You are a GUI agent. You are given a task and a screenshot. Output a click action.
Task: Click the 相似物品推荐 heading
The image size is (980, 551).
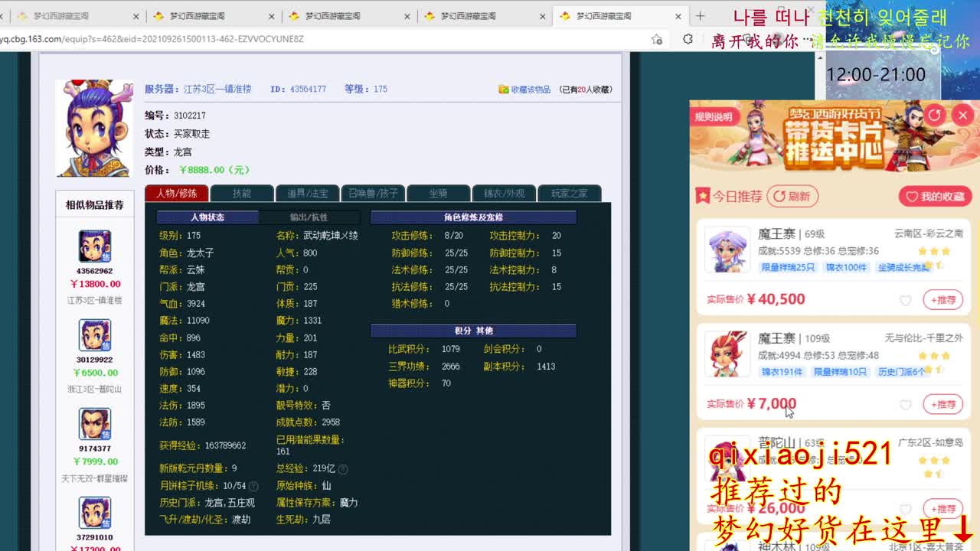click(94, 205)
